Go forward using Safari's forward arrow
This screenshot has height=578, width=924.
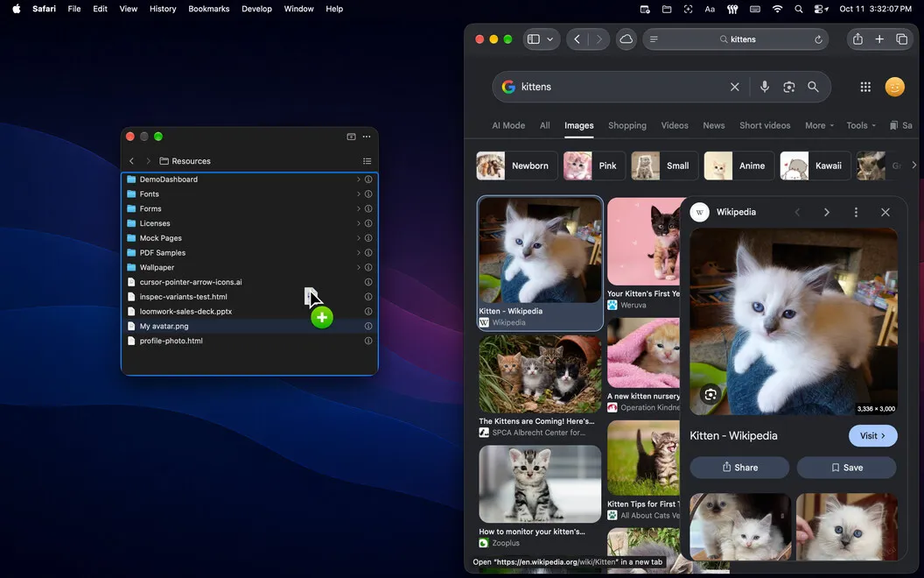point(599,39)
